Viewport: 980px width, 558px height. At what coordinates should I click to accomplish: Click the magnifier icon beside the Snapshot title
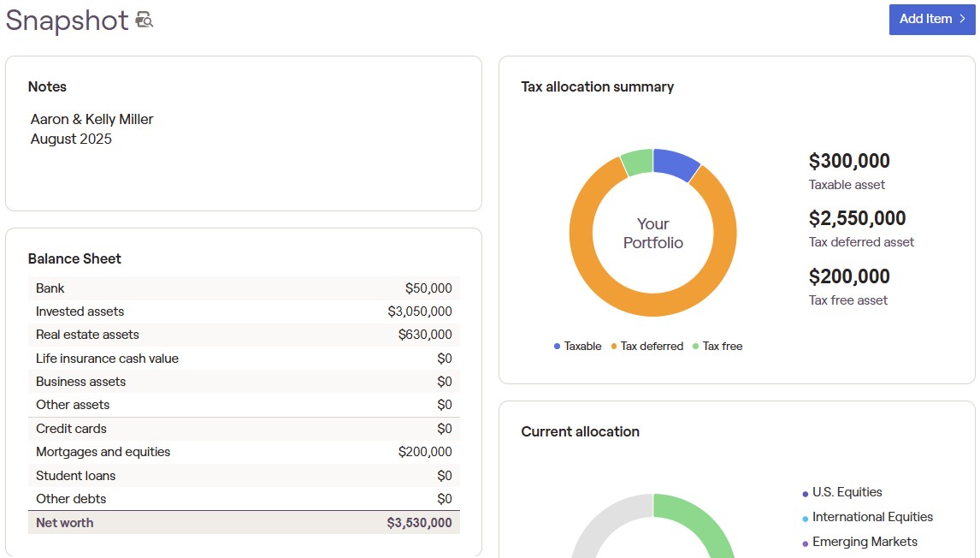(145, 21)
